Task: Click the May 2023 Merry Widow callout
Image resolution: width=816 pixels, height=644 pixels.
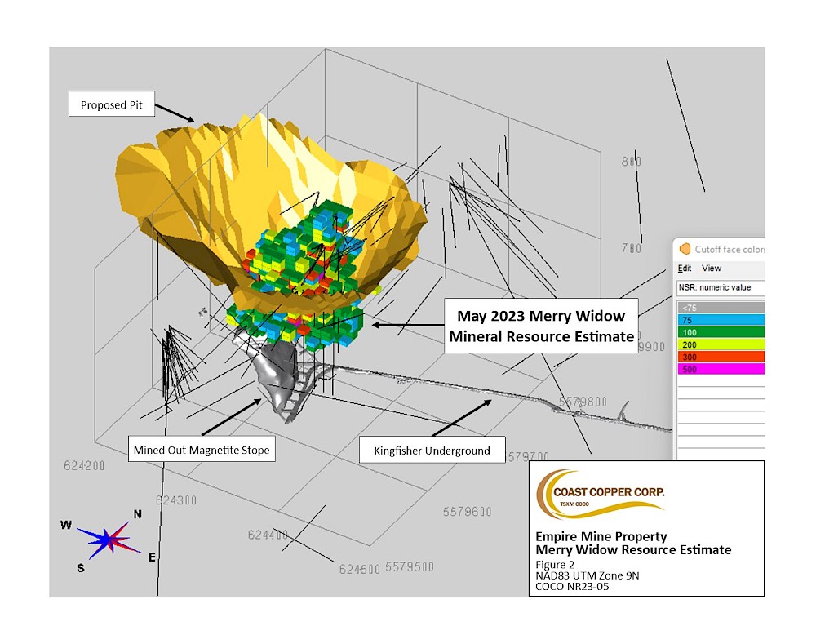Action: point(540,326)
